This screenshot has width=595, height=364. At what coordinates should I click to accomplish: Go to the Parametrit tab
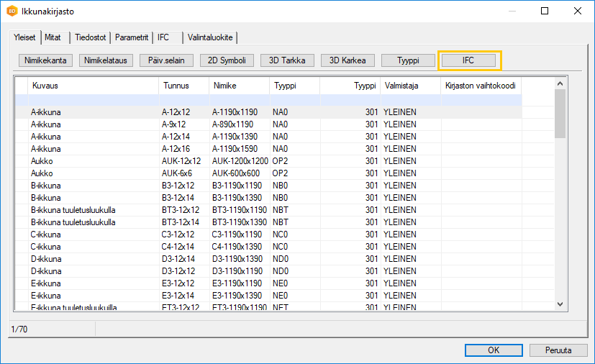(x=132, y=37)
